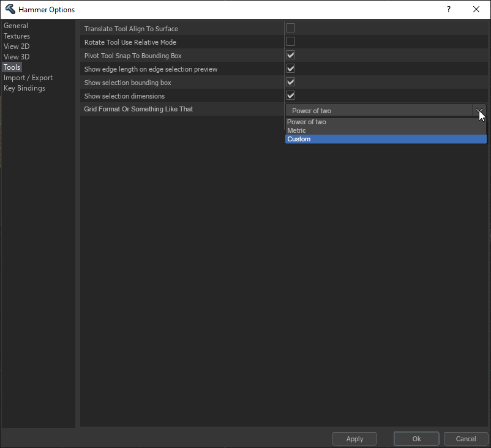This screenshot has height=448, width=491.
Task: Open help using the question mark icon
Action: (x=448, y=9)
